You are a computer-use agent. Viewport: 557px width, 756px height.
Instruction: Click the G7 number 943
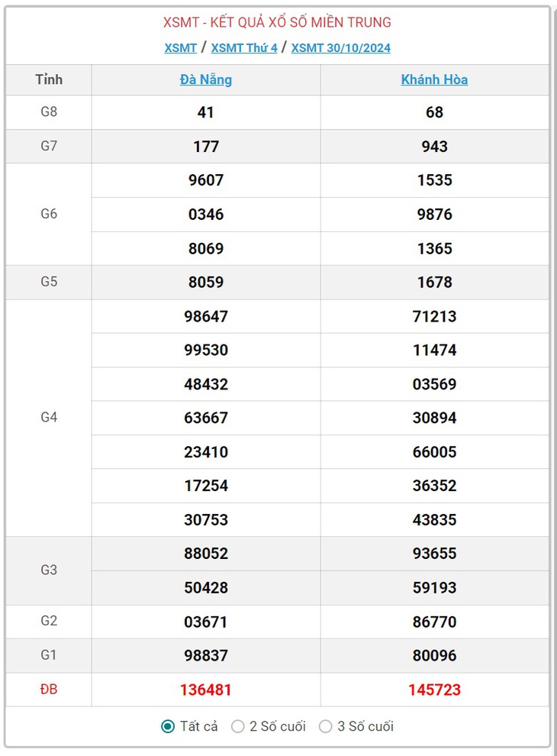click(434, 146)
